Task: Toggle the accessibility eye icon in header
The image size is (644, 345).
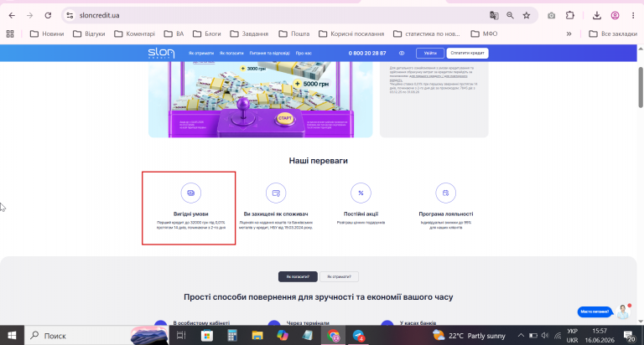Action: click(402, 54)
